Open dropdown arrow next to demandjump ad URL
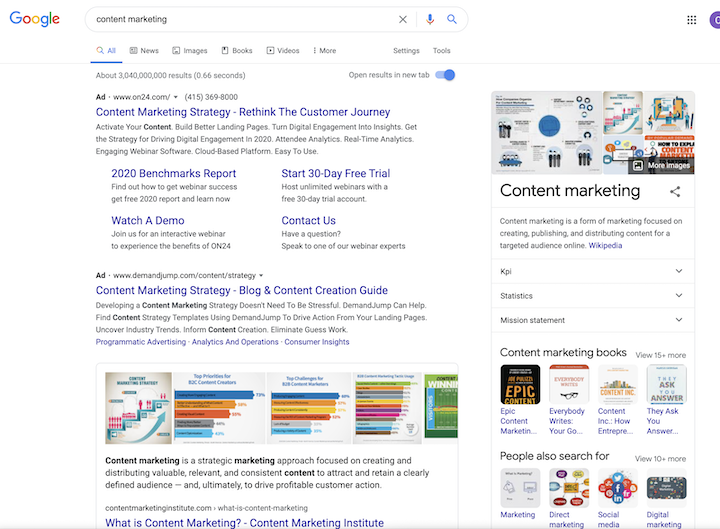The width and height of the screenshot is (720, 529). [261, 276]
